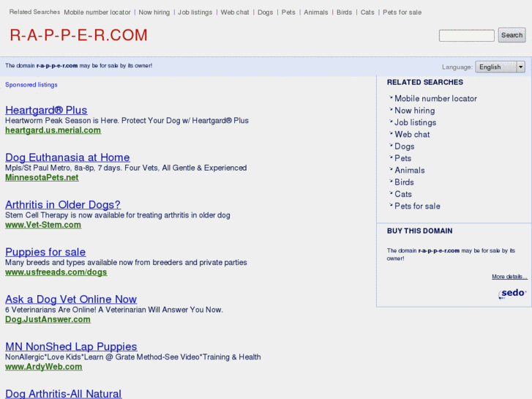Viewport: 532px width, 399px height.
Task: Click NonAllergic Love Kids ad description
Action: coord(133,357)
